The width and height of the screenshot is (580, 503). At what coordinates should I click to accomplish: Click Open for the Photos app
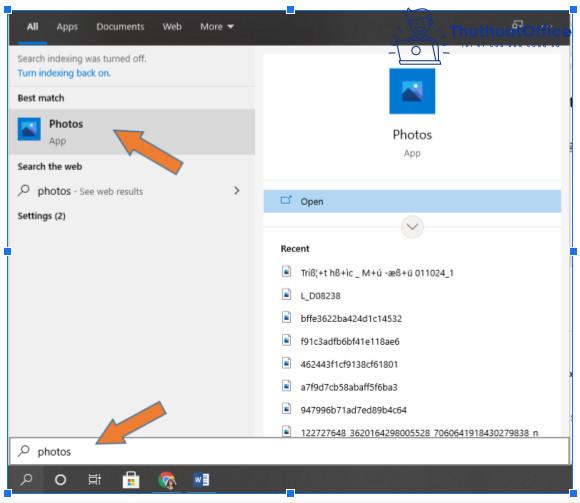[x=412, y=201]
